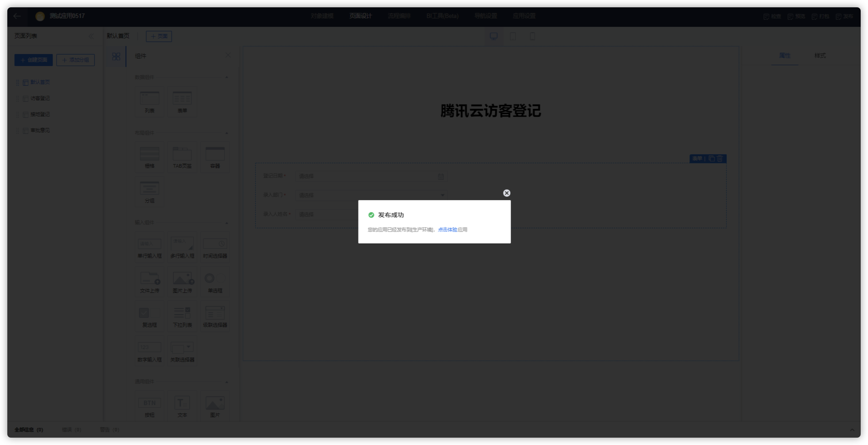The width and height of the screenshot is (868, 445).
Task: Pick the 复选框 component
Action: tap(149, 316)
